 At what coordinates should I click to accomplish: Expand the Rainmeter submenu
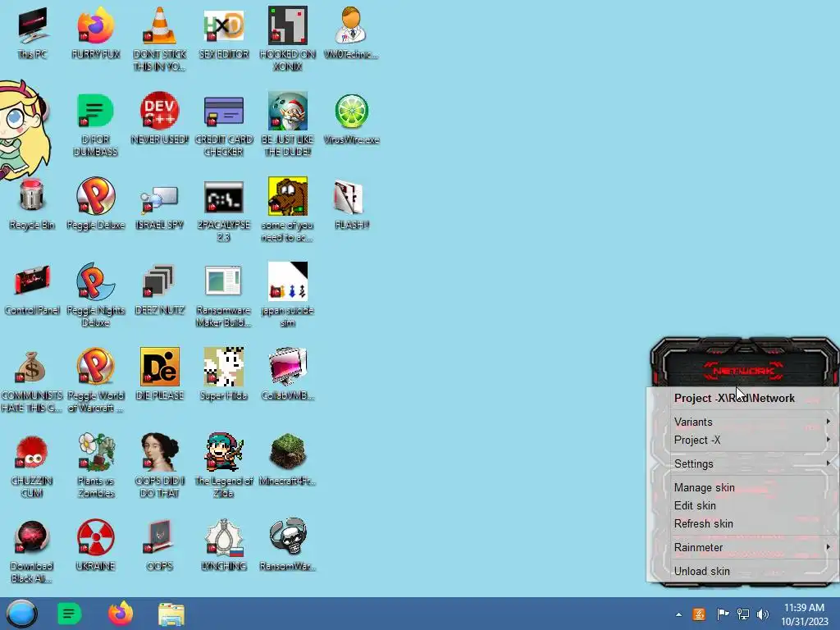pyautogui.click(x=752, y=547)
